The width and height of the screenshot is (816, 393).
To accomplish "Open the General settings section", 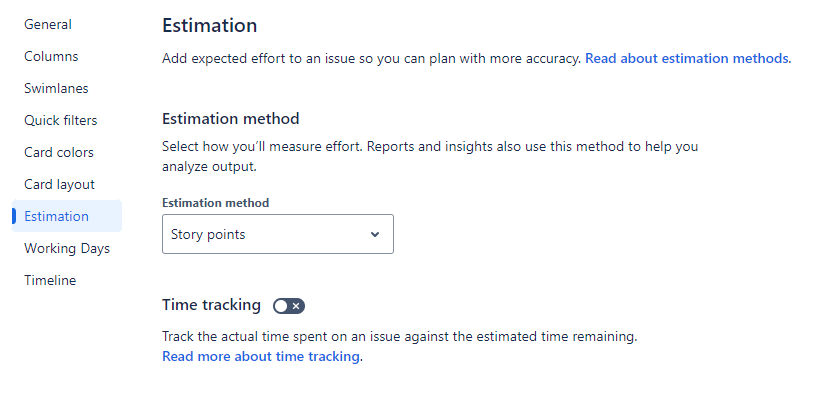I will (48, 24).
